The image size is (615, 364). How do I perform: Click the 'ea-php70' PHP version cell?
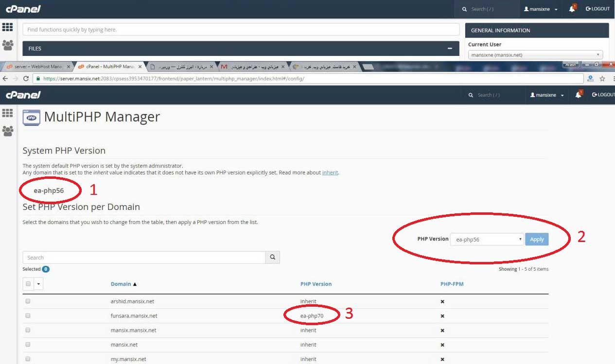point(312,316)
